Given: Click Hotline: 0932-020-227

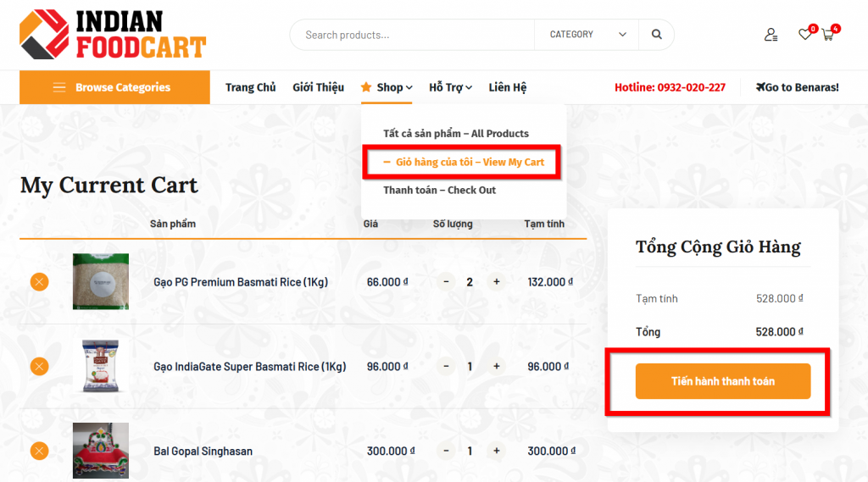Looking at the screenshot, I should click(x=670, y=87).
